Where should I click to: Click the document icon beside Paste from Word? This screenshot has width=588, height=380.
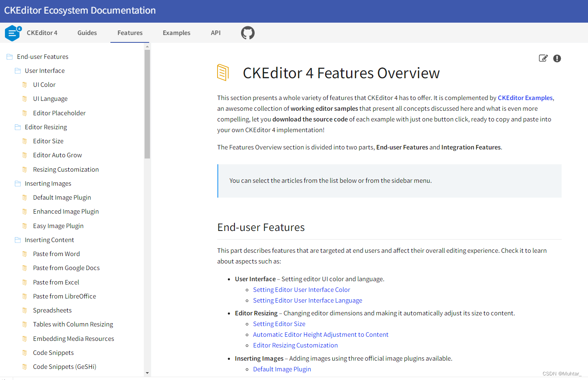pos(25,254)
